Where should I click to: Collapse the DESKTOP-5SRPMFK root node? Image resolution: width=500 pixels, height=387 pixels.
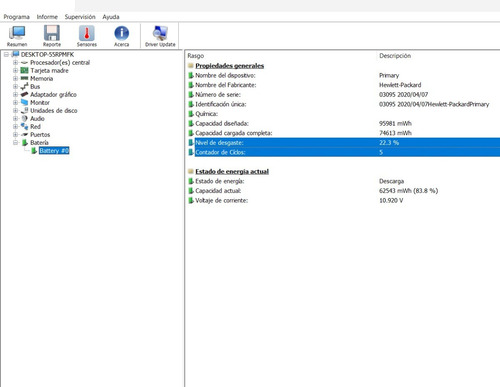(6, 54)
